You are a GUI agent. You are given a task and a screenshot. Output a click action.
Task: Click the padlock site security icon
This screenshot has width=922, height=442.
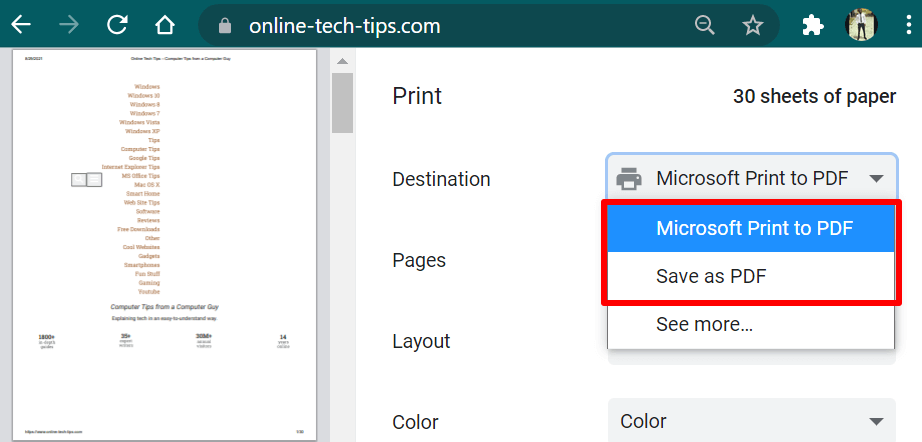(225, 25)
